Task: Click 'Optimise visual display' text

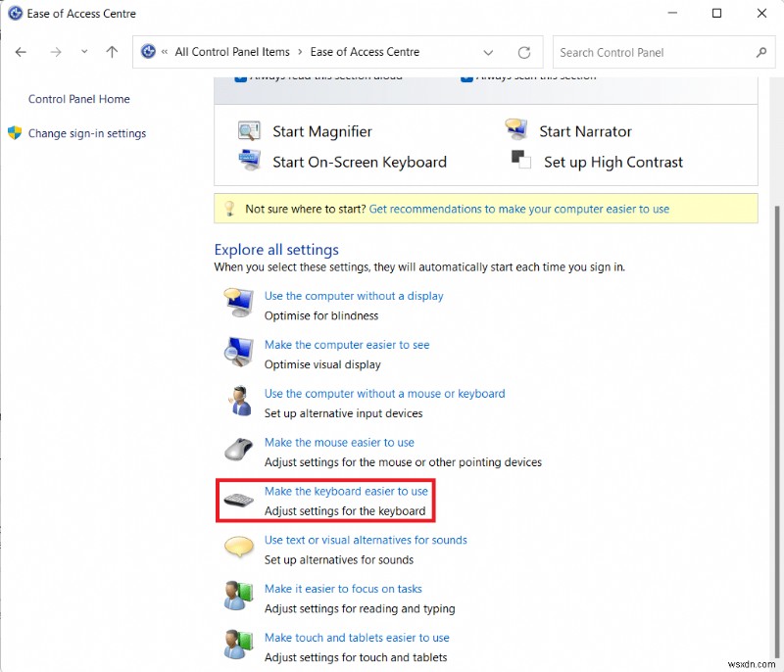Action: [x=322, y=364]
